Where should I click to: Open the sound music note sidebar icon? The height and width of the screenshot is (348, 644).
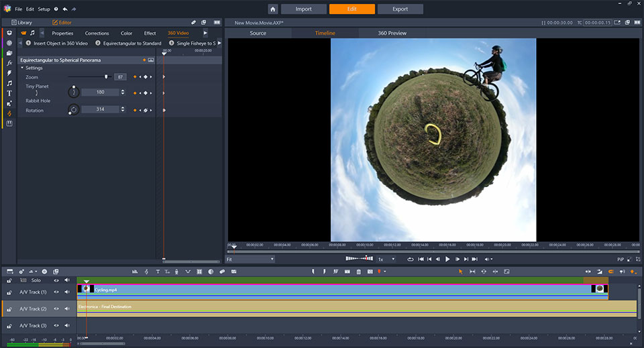[x=9, y=83]
